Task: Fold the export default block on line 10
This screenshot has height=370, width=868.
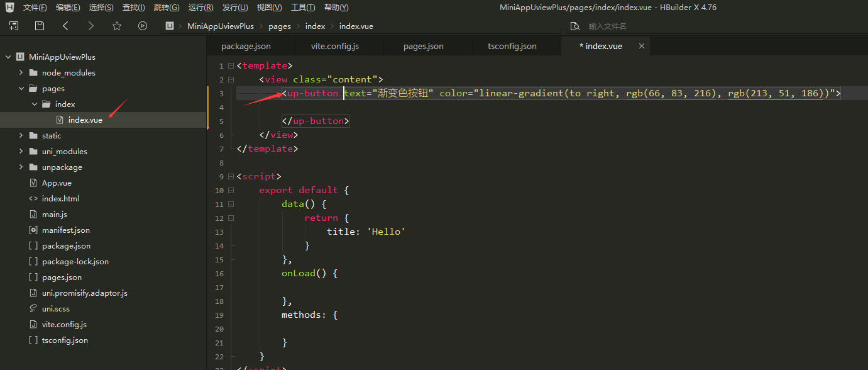Action: (x=231, y=190)
